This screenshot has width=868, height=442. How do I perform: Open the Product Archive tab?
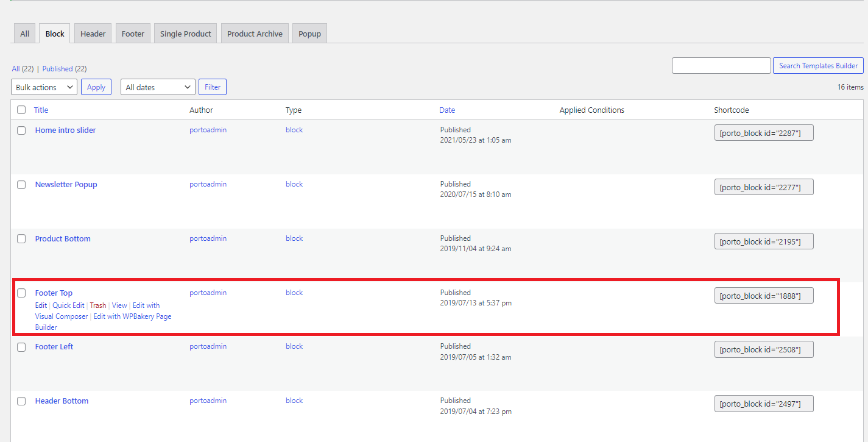(255, 34)
